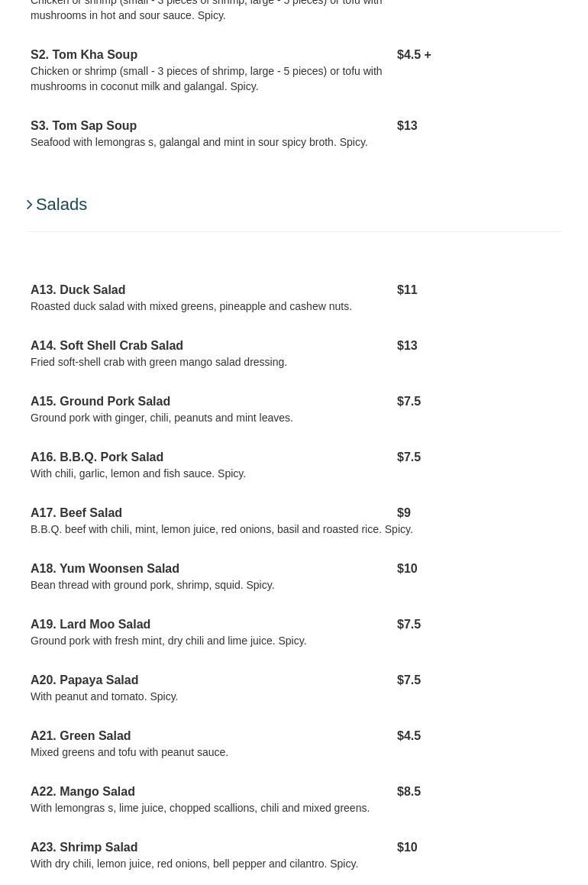Select A14. Soft Shell Crab Salad
The height and width of the screenshot is (885, 588).
[x=107, y=346]
